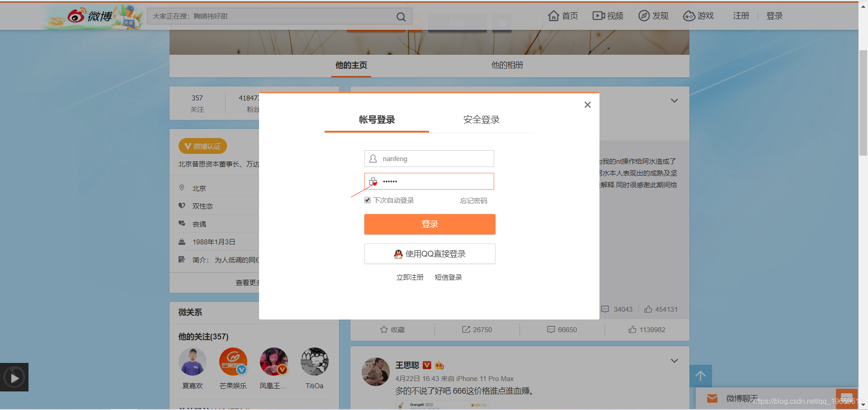Click 使用QQ直接登录 button
Screen dimensions: 868x410
430,254
